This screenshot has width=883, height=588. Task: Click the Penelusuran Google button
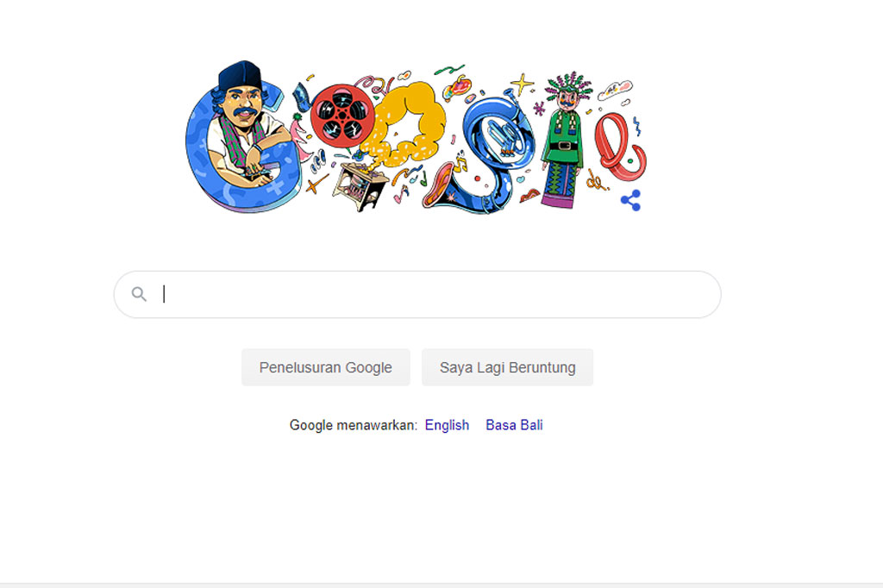[x=325, y=367]
